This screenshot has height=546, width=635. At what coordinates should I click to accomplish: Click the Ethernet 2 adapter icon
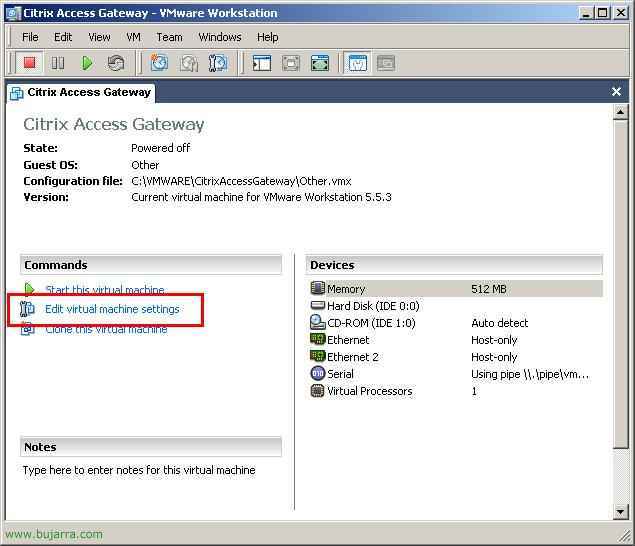coord(318,356)
